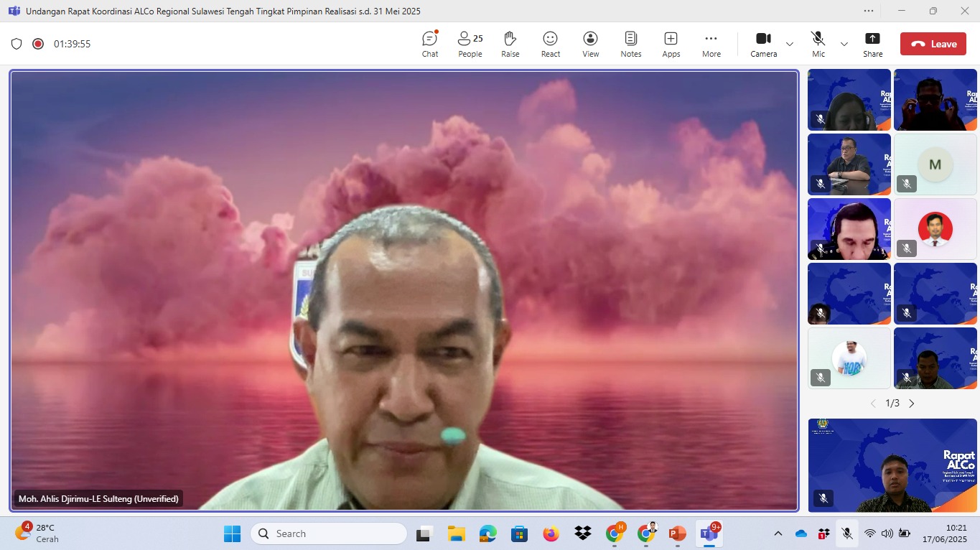Open the React emoji options

(551, 44)
